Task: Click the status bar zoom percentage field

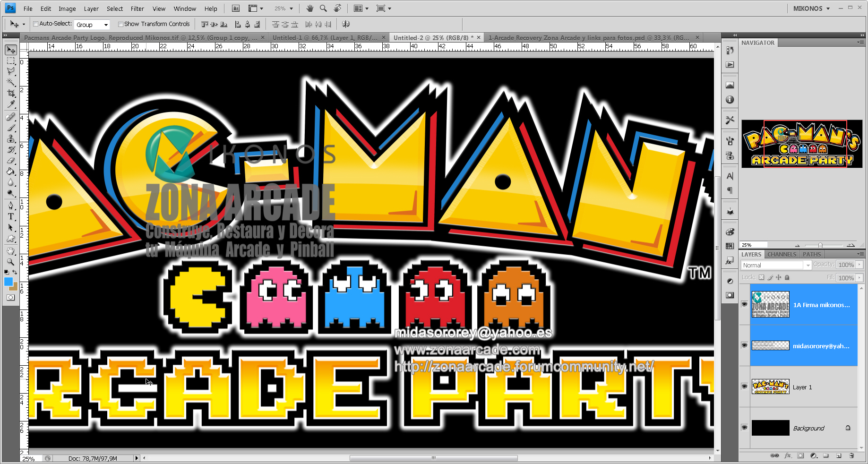Action: click(x=32, y=458)
